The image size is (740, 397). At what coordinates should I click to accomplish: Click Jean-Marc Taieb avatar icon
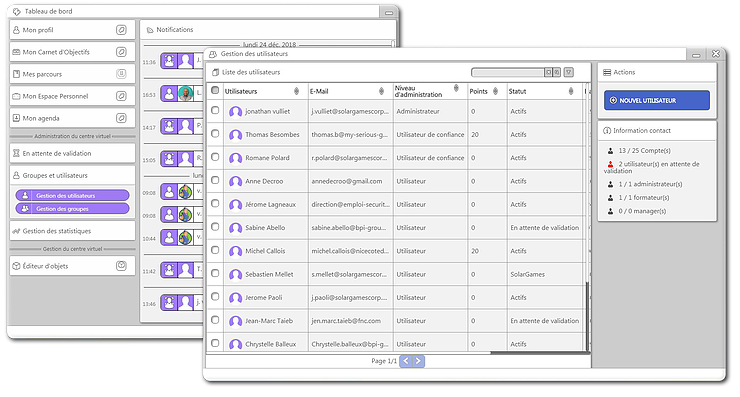pyautogui.click(x=235, y=321)
